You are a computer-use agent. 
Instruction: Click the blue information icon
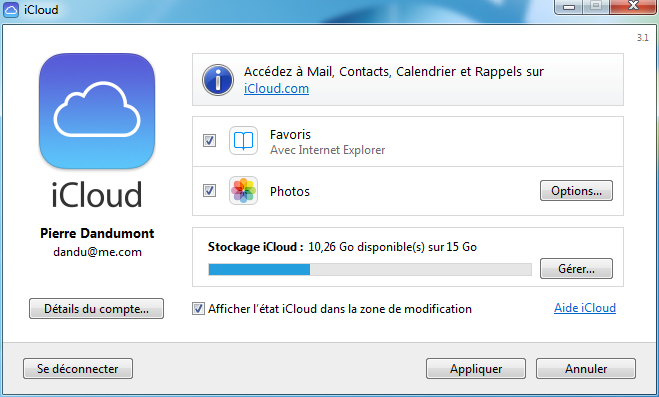tap(218, 80)
